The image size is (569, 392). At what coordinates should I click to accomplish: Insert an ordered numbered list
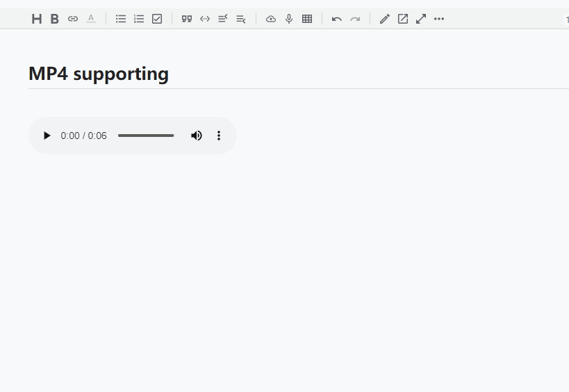click(139, 19)
